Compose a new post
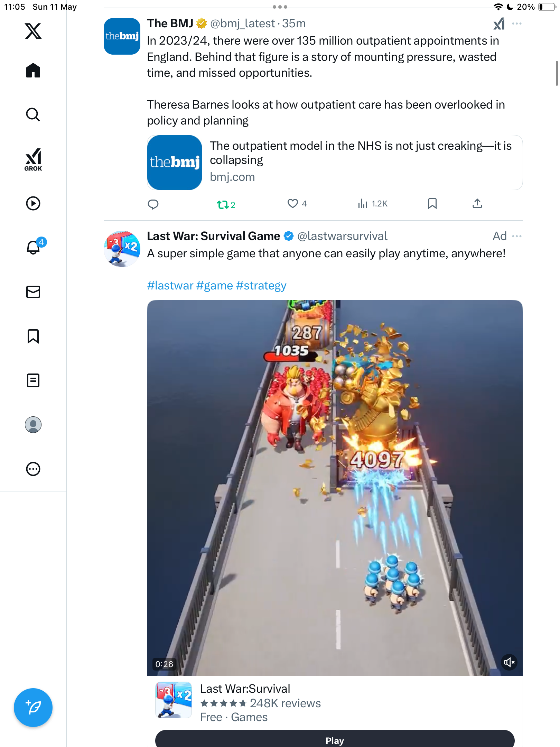 coord(33,708)
